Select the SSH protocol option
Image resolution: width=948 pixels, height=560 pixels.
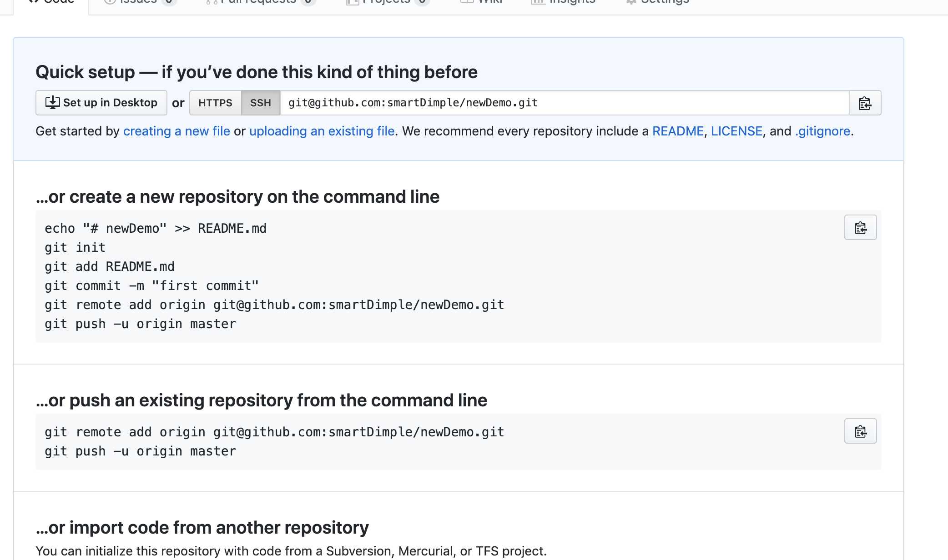pyautogui.click(x=261, y=103)
